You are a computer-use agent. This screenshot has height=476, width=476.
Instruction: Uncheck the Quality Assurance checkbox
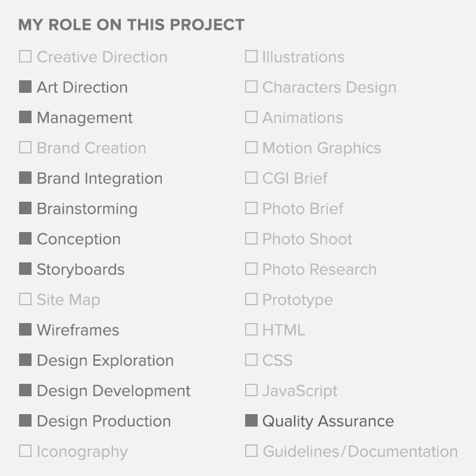[x=251, y=421]
